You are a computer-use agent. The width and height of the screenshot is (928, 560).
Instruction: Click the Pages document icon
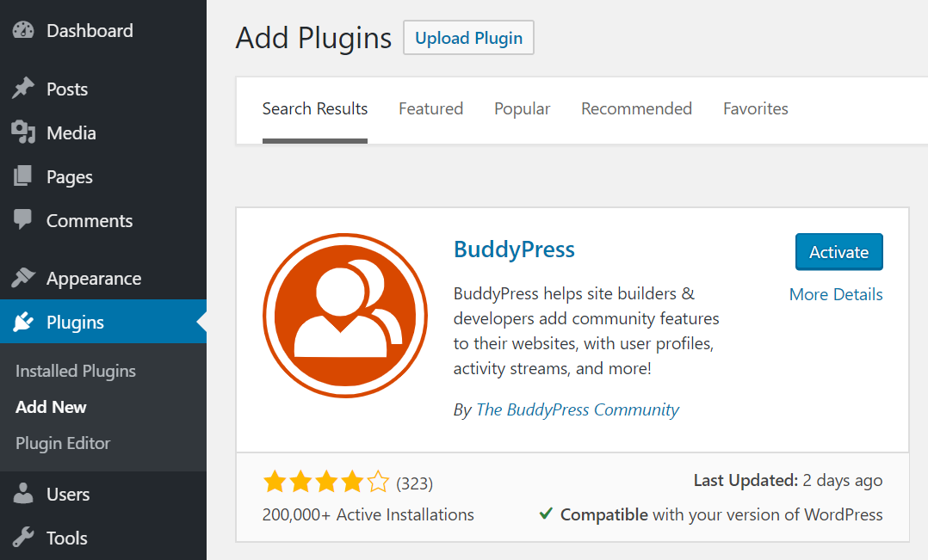tap(22, 176)
